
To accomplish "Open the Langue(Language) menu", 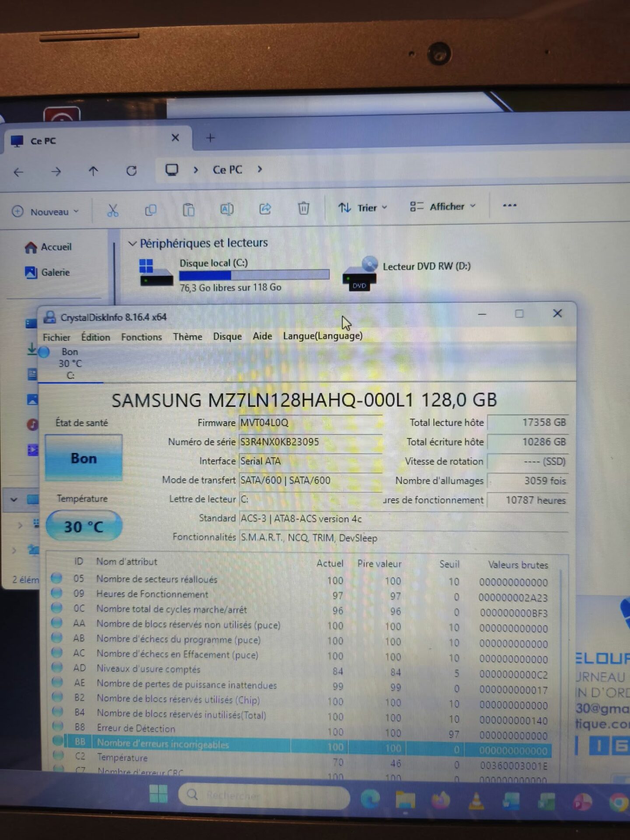I will tap(322, 336).
